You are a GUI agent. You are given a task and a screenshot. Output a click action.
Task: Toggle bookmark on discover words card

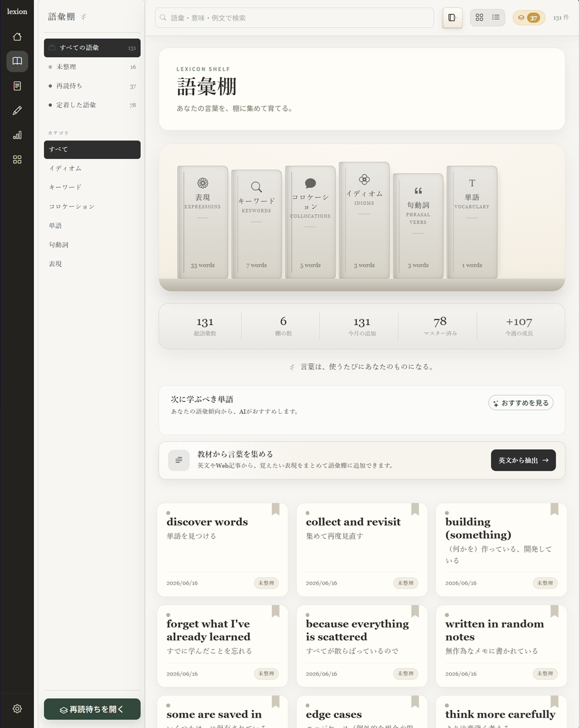point(275,509)
